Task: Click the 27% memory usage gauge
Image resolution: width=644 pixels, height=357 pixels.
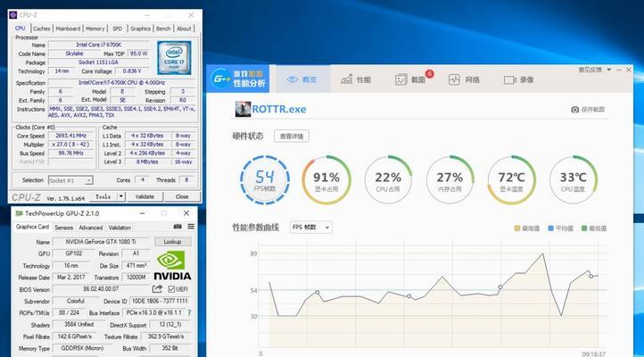Action: click(x=450, y=180)
